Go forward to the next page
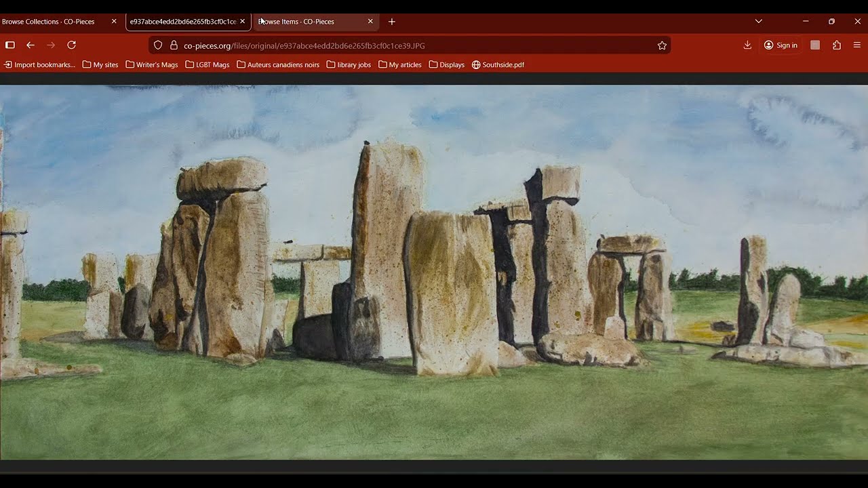The width and height of the screenshot is (868, 488). (51, 45)
